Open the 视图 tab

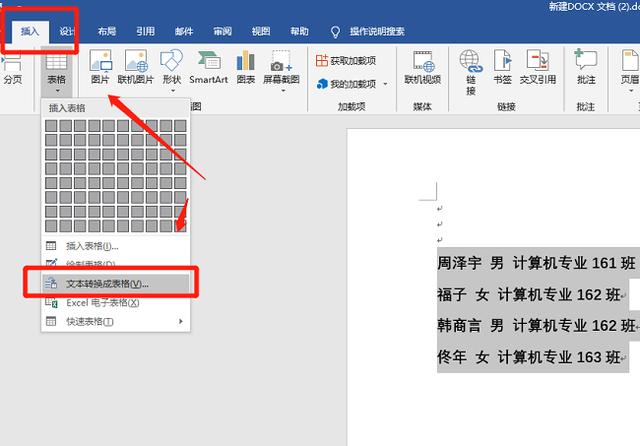(x=261, y=31)
